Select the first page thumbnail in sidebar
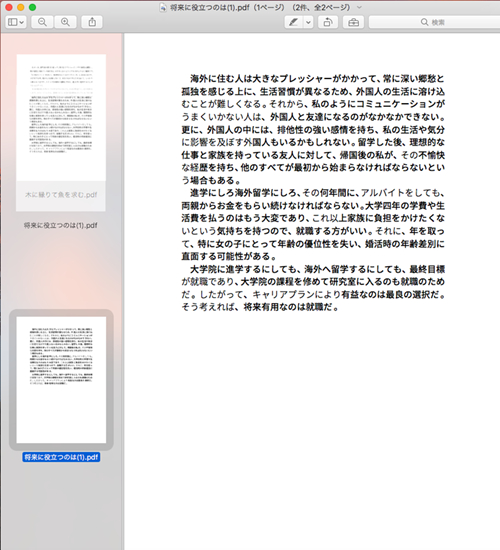500x550 pixels. click(x=61, y=118)
